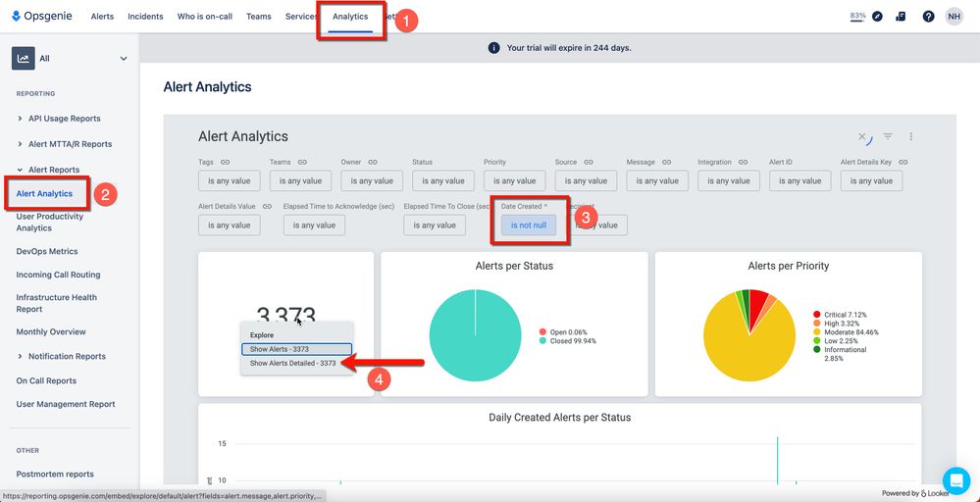Open Alert Details Key value dropdown
980x502 pixels.
pyautogui.click(x=871, y=181)
